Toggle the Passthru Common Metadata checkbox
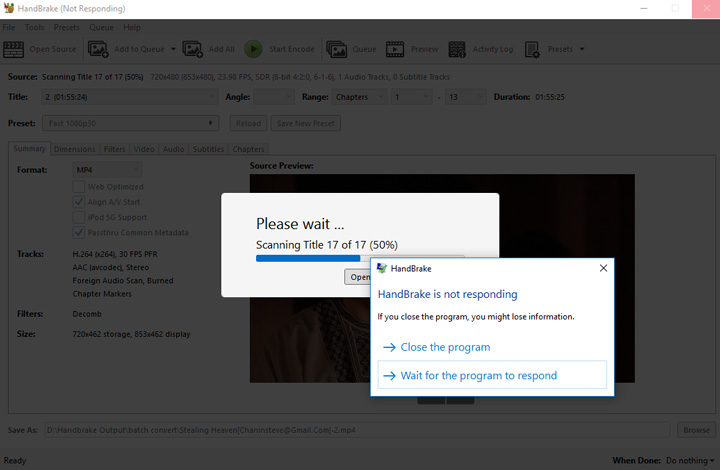 [x=79, y=232]
